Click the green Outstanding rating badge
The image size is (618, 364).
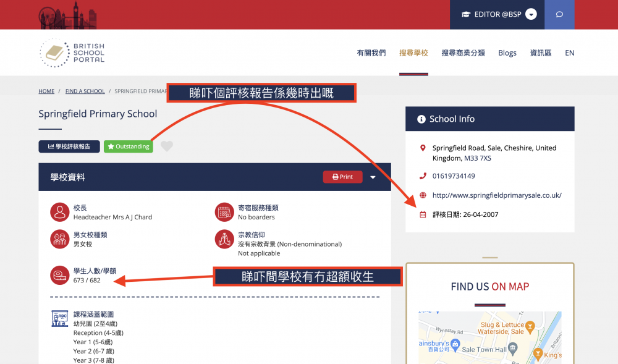pos(129,146)
